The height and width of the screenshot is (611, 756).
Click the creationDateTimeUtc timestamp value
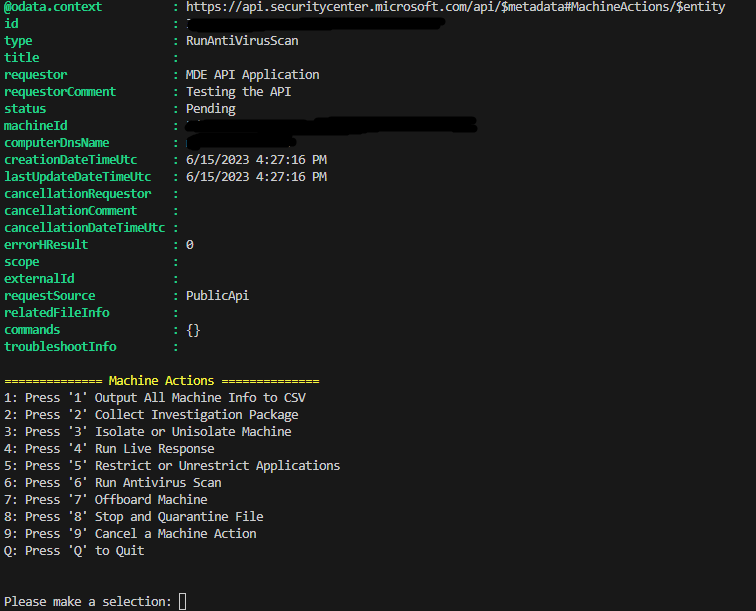pyautogui.click(x=256, y=160)
